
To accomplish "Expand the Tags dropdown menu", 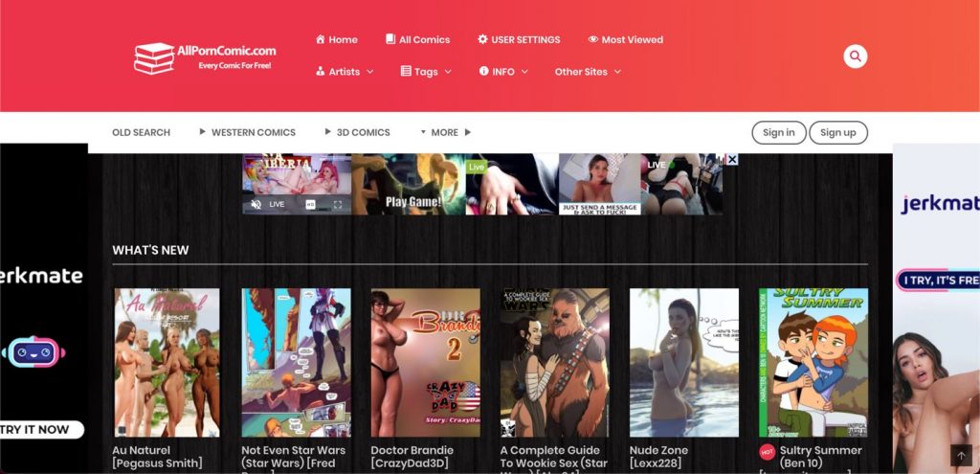I will [426, 71].
